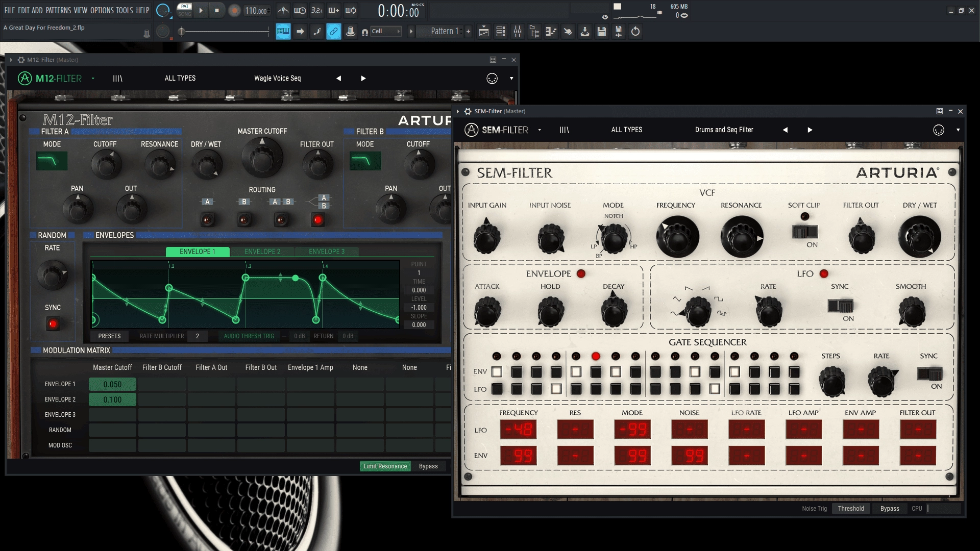
Task: Open the playlist view icon
Action: click(x=483, y=32)
